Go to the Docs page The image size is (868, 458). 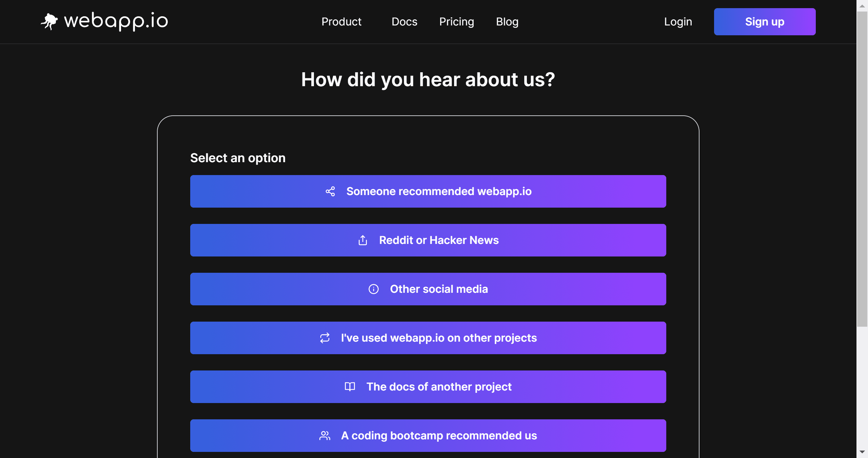(x=404, y=22)
